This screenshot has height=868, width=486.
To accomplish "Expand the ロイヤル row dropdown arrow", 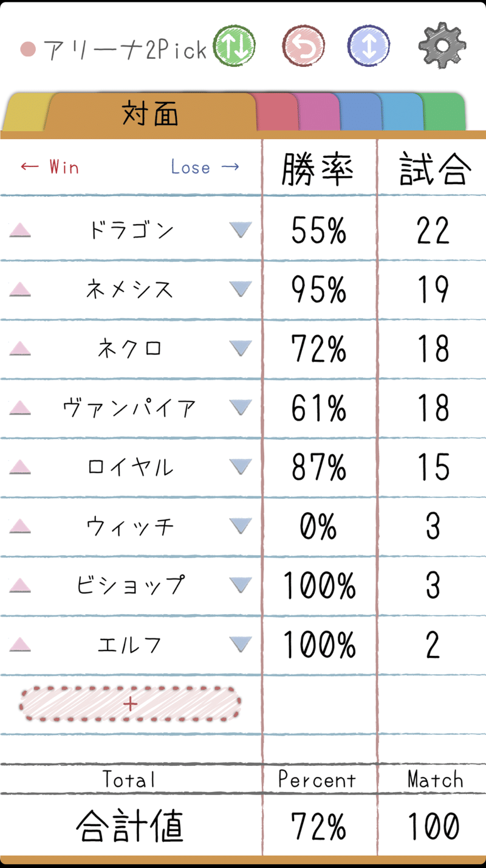I will pos(241,466).
